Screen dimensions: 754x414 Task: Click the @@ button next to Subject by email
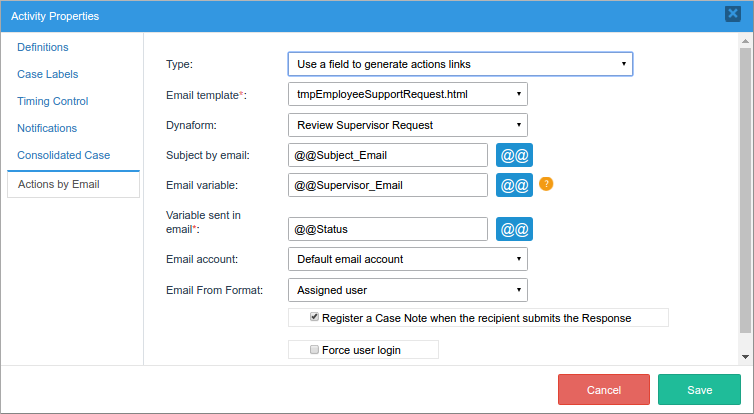coord(514,155)
